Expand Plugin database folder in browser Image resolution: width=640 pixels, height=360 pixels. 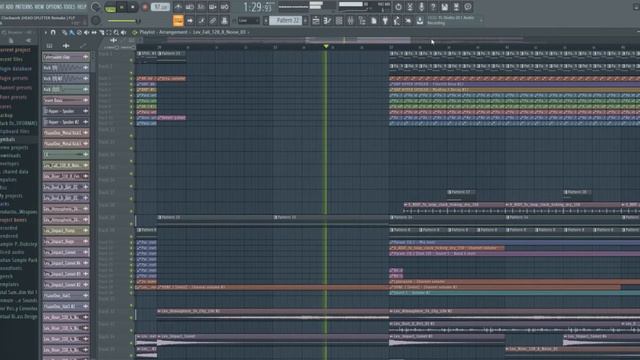[16, 69]
